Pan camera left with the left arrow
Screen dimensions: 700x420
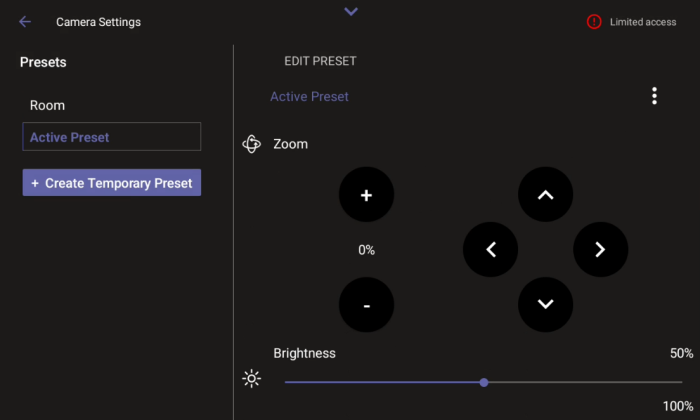491,250
